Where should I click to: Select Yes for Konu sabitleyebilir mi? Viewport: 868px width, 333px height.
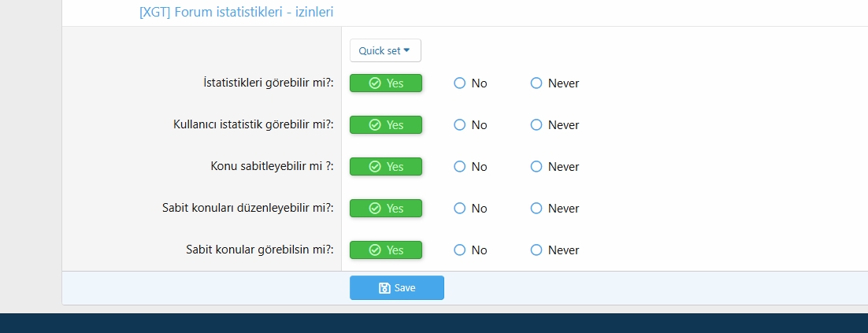pyautogui.click(x=386, y=167)
